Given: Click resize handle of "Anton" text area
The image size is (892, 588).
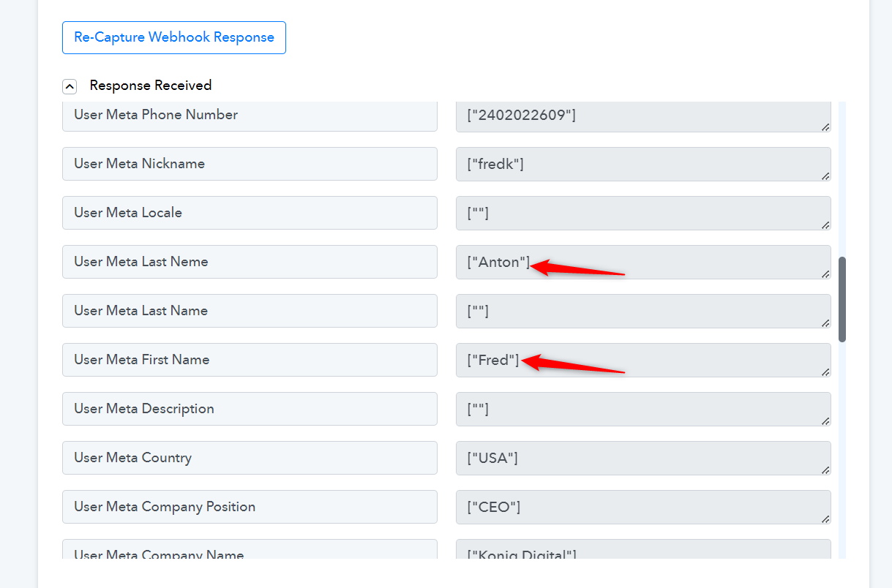Looking at the screenshot, I should tap(825, 274).
